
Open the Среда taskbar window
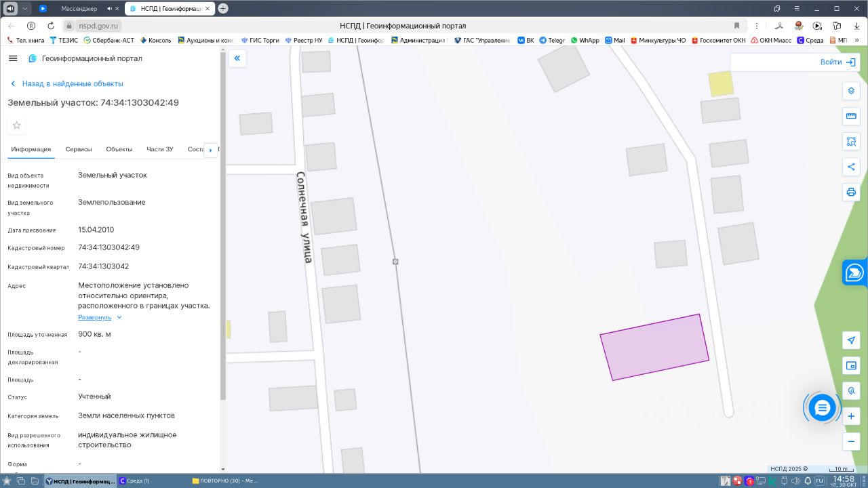(153, 481)
